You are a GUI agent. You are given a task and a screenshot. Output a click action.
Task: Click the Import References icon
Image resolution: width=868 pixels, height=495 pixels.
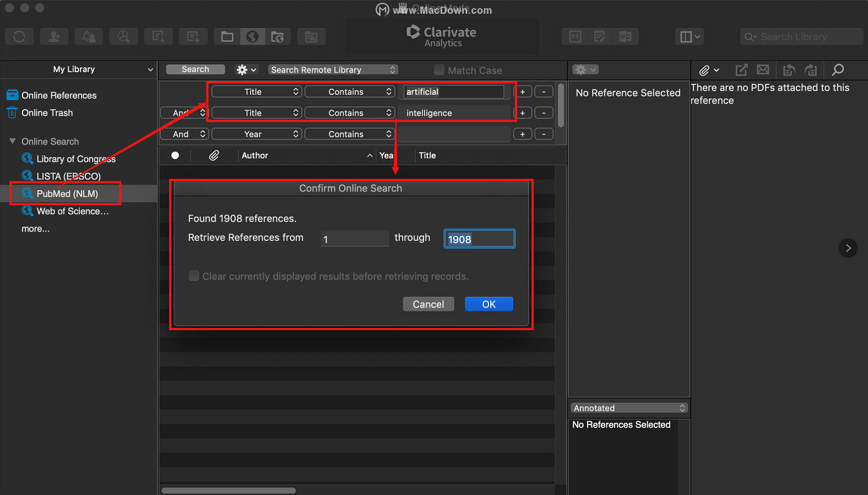click(x=158, y=36)
